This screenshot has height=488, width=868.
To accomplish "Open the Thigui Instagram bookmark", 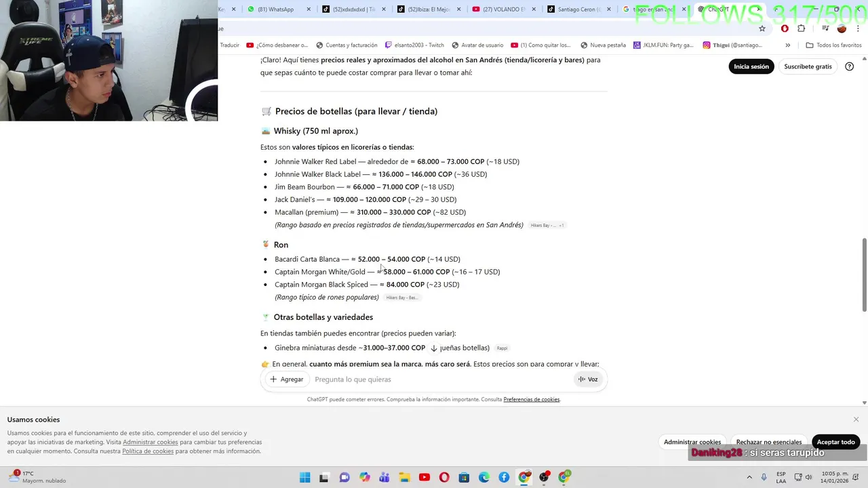I will pyautogui.click(x=732, y=45).
